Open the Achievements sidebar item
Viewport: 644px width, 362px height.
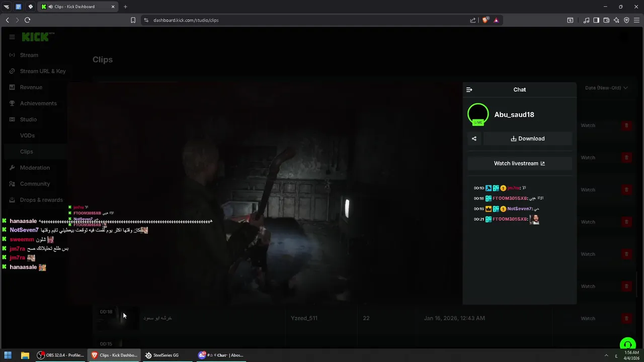pos(38,103)
